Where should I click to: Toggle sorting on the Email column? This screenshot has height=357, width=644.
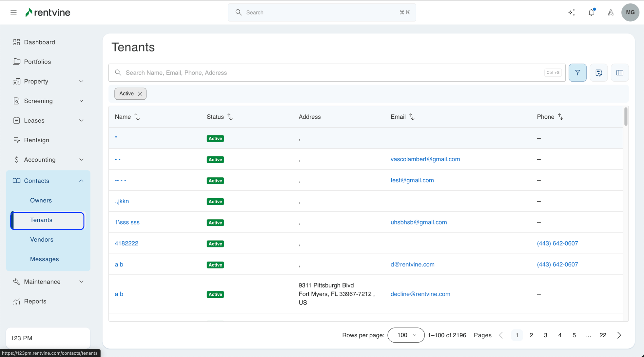[x=412, y=117]
